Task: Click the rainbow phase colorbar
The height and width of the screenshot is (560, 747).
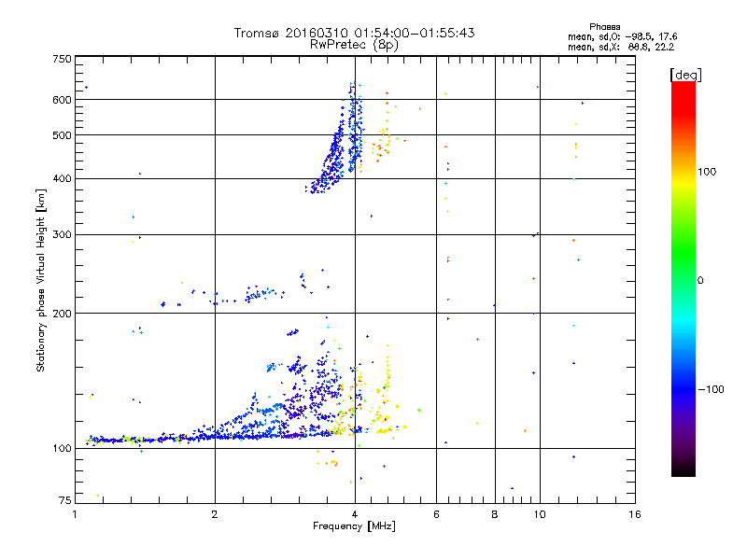Action: [684, 279]
